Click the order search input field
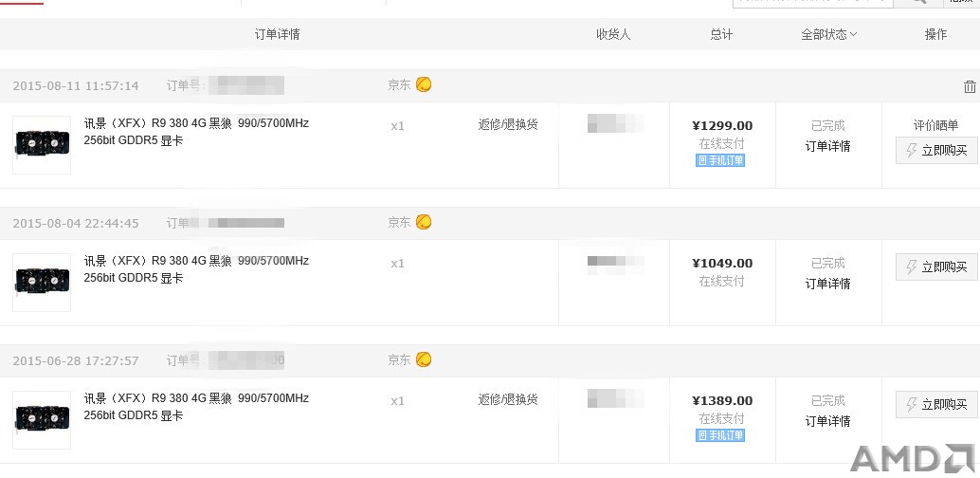 point(812,2)
